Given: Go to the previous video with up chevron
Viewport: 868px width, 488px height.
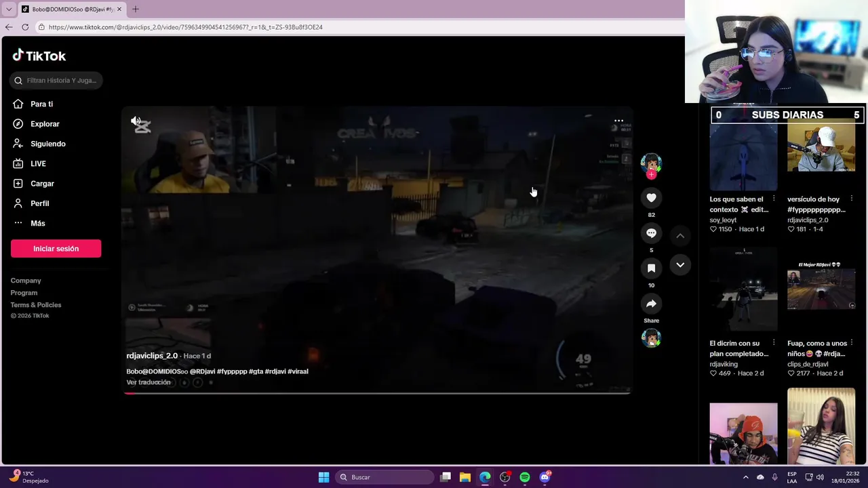Looking at the screenshot, I should pyautogui.click(x=680, y=235).
